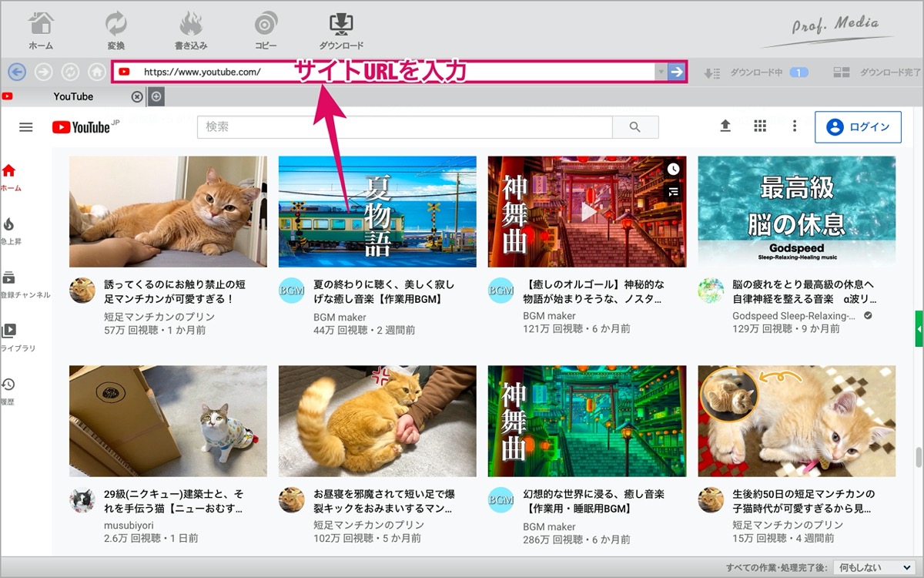Open the orange cat lying on bed thumbnail
The image size is (924, 578).
pos(168,212)
